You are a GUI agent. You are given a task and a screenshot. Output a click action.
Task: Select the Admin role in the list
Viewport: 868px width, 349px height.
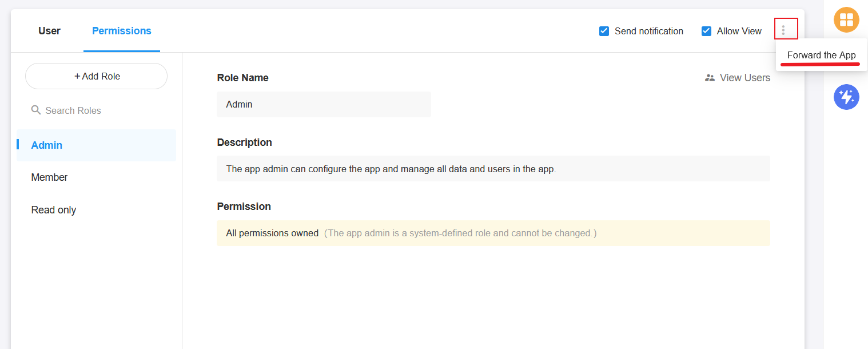click(x=47, y=145)
